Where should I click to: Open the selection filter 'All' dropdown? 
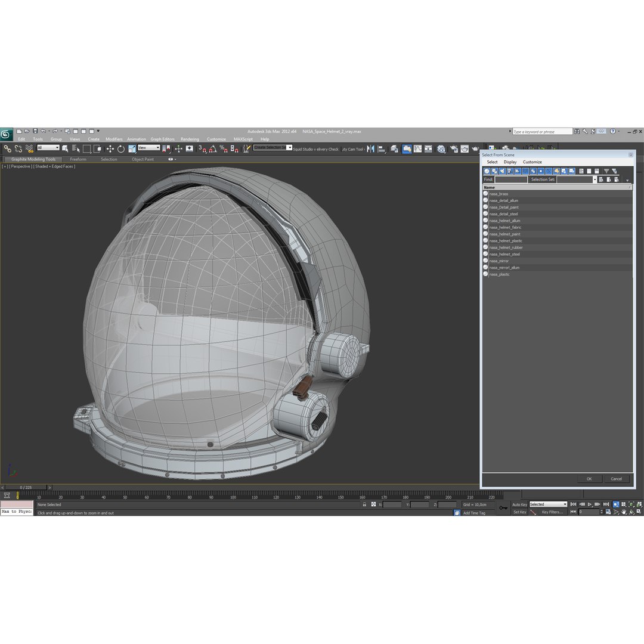(48, 148)
